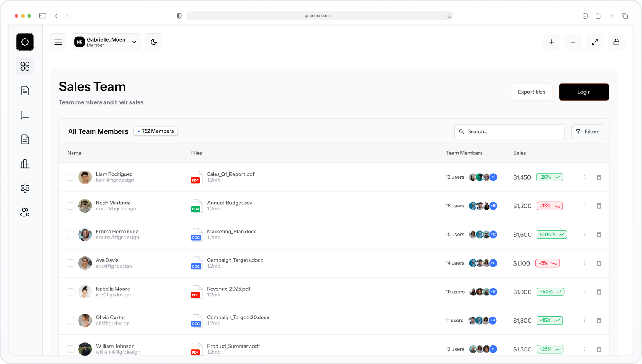Open the hamburger menu next to the avatar
The width and height of the screenshot is (642, 364).
click(x=58, y=42)
